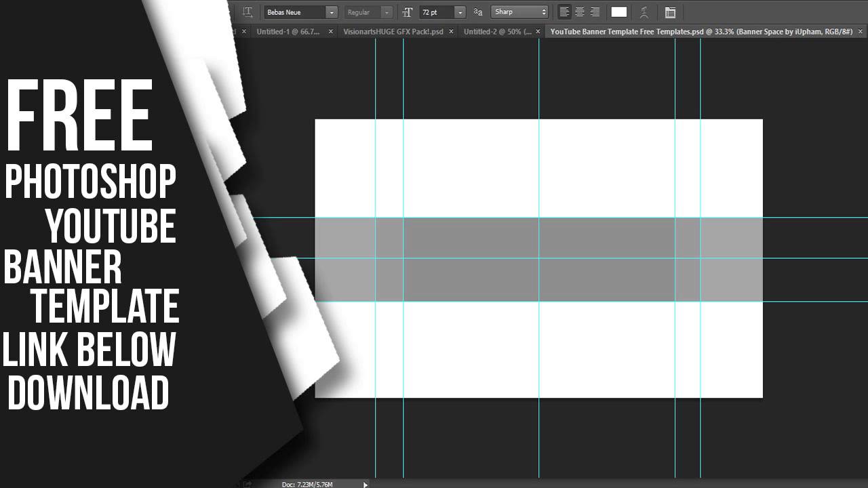
Task: Right align the text
Action: pyautogui.click(x=595, y=12)
